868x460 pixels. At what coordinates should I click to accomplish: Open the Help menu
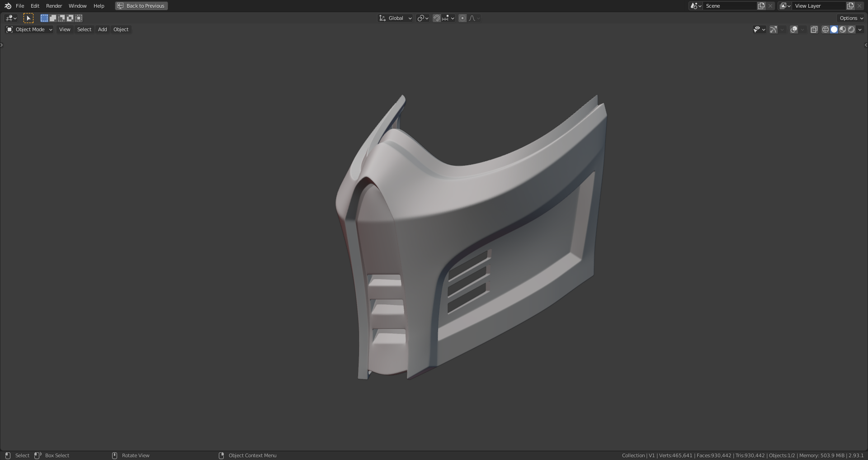click(99, 6)
